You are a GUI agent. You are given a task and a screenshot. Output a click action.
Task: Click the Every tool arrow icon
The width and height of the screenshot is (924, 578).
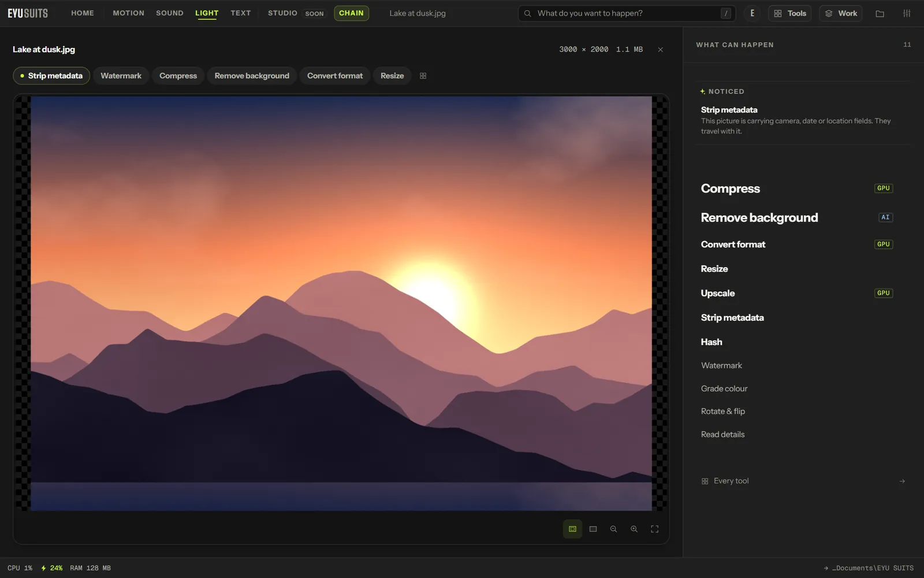[902, 481]
